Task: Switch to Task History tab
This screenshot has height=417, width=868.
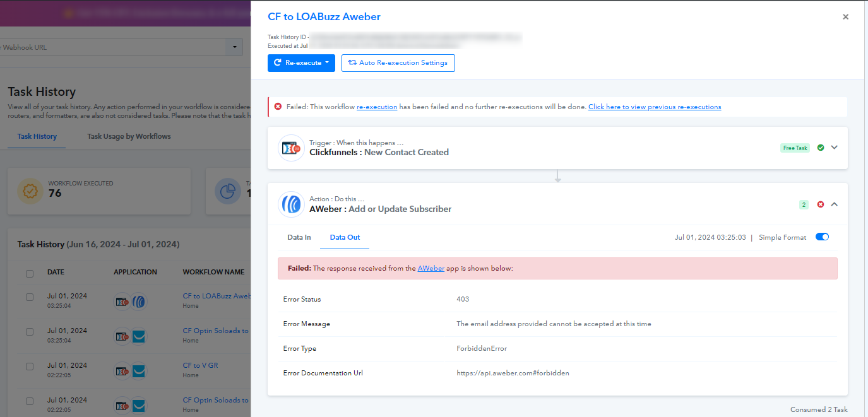Action: 37,136
